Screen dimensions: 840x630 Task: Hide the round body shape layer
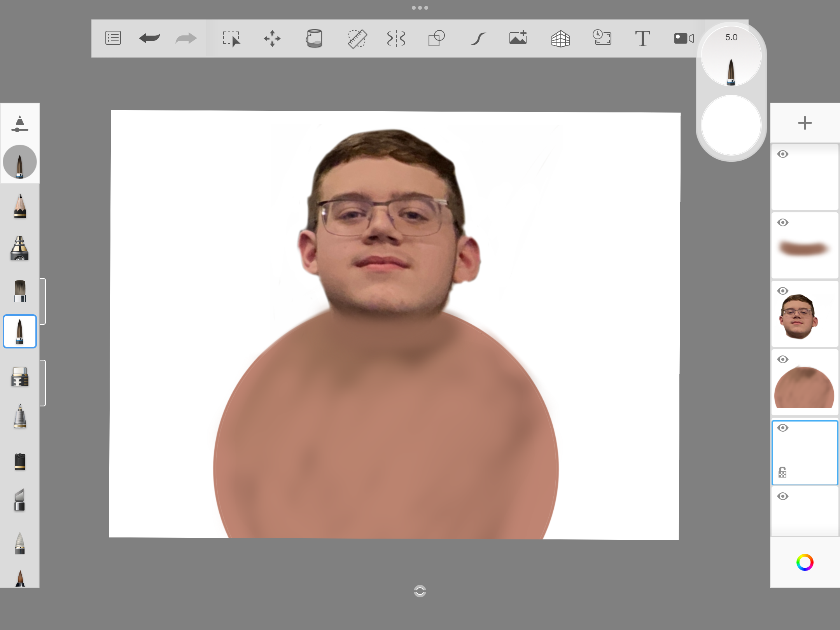[783, 359]
